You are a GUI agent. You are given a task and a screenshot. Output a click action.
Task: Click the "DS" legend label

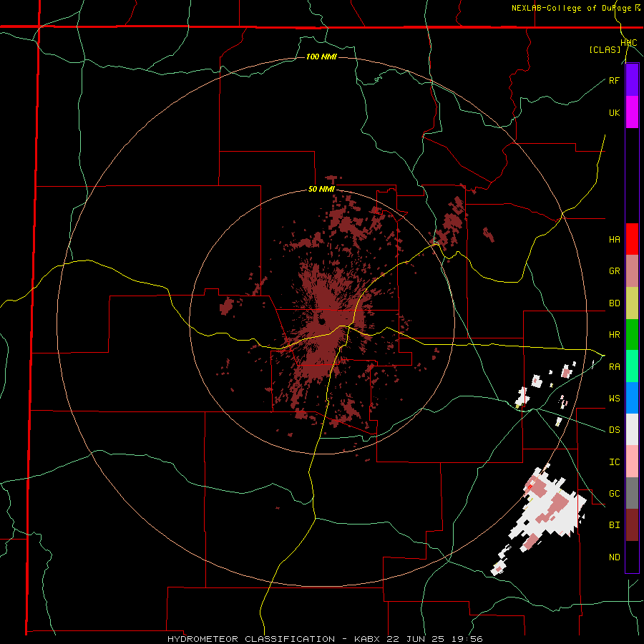[614, 429]
